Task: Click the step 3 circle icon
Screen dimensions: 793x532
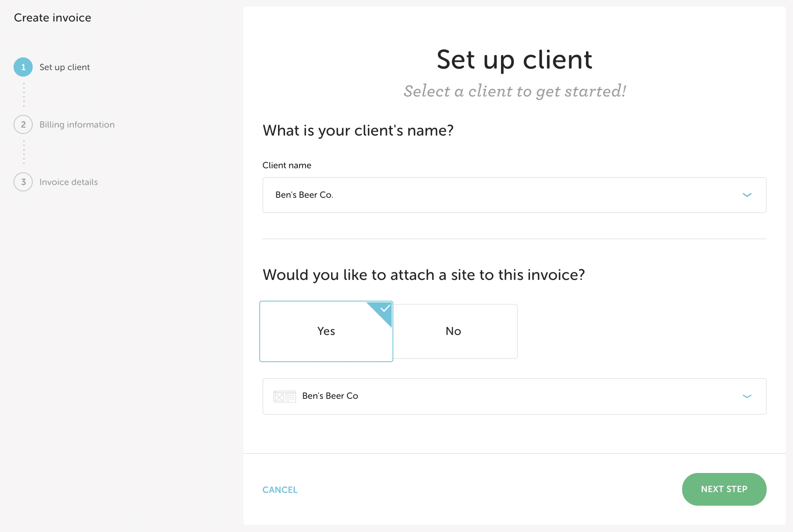Action: pos(23,182)
